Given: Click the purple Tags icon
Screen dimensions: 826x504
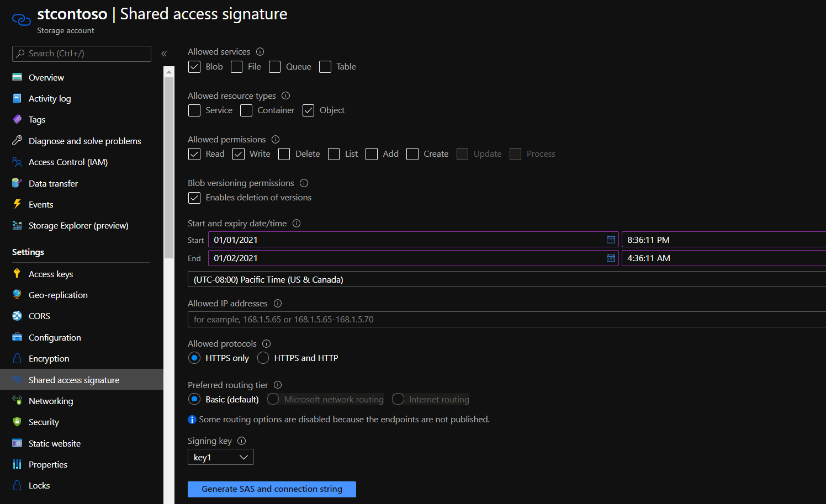Looking at the screenshot, I should coord(17,119).
